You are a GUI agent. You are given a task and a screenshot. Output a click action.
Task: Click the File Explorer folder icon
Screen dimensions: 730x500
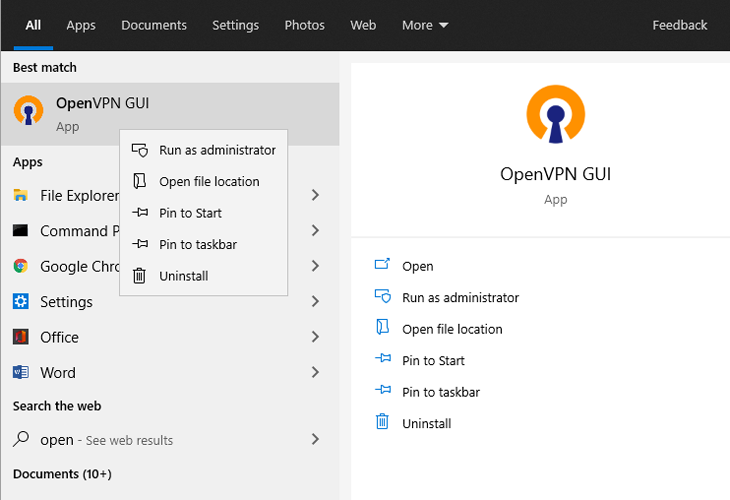click(x=20, y=195)
